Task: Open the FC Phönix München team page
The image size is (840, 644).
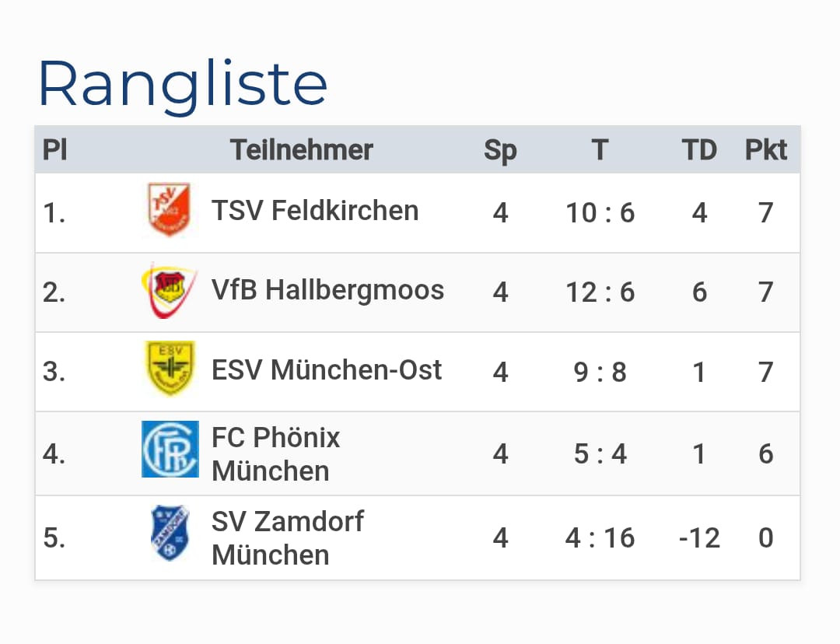Action: click(275, 454)
